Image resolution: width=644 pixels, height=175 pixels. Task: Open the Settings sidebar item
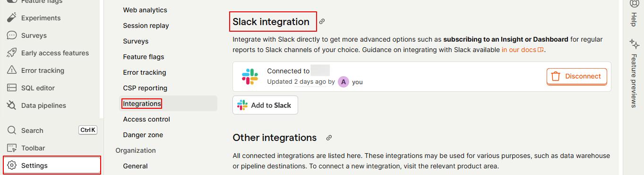[52, 166]
